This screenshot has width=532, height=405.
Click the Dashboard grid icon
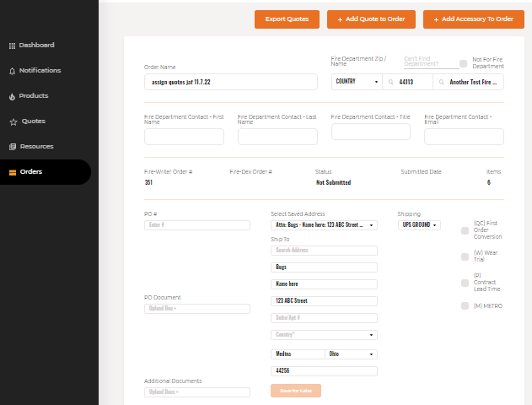(x=12, y=46)
